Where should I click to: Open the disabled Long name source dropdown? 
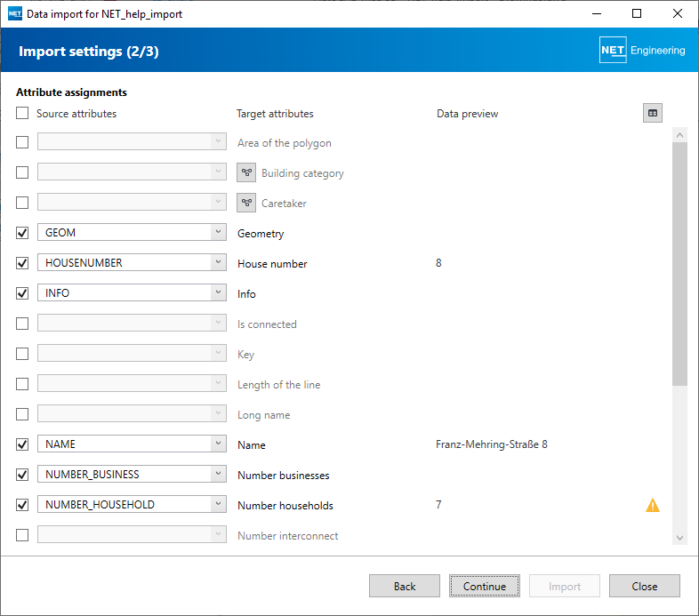(x=132, y=413)
